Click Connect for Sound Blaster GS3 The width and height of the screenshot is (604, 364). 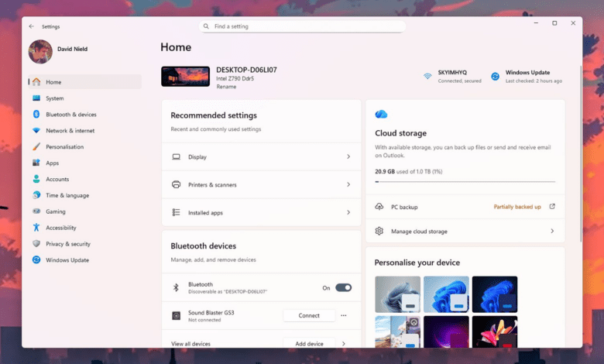pyautogui.click(x=309, y=315)
